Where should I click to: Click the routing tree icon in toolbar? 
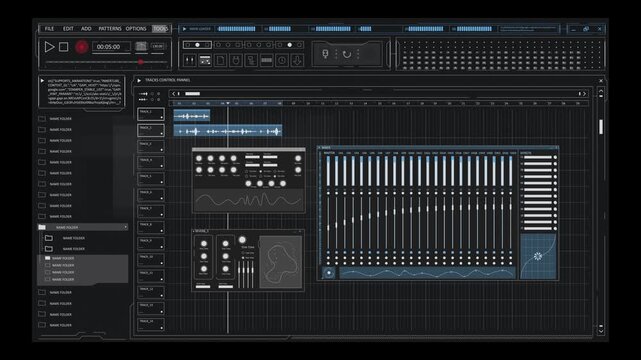251,60
